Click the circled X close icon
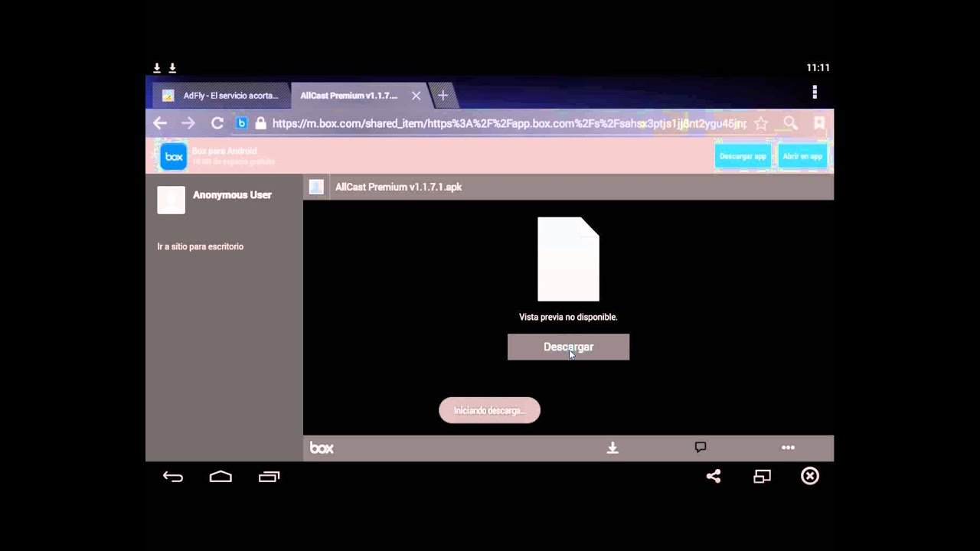Image resolution: width=980 pixels, height=551 pixels. [x=810, y=476]
